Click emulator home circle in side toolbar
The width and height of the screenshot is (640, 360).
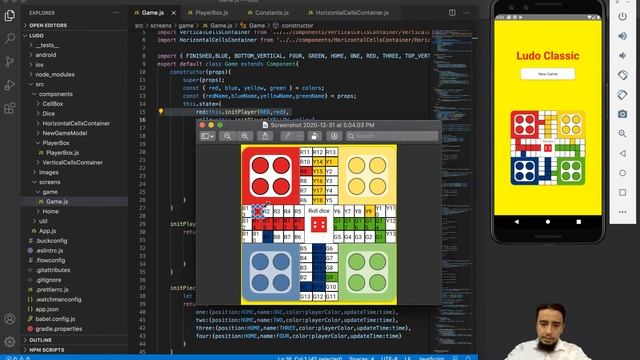622,173
